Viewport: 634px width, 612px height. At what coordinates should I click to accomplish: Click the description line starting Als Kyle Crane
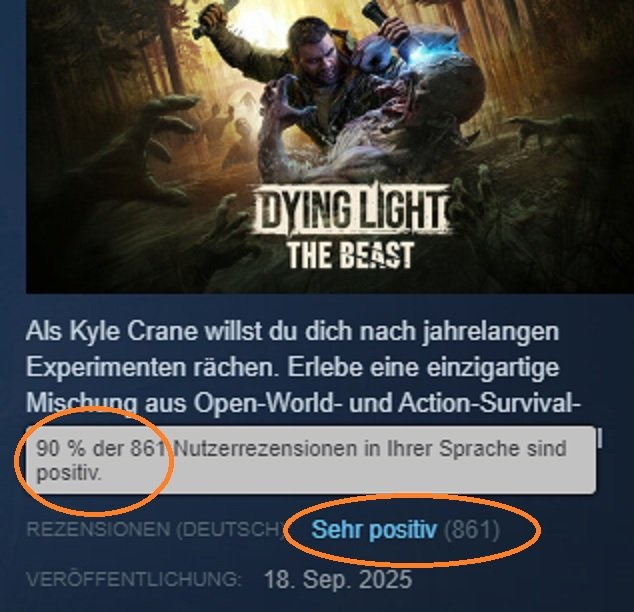(292, 332)
